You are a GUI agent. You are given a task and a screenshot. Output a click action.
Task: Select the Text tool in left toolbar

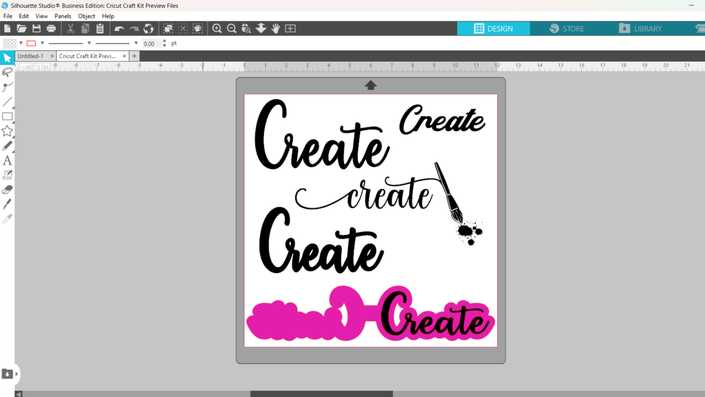tap(7, 160)
